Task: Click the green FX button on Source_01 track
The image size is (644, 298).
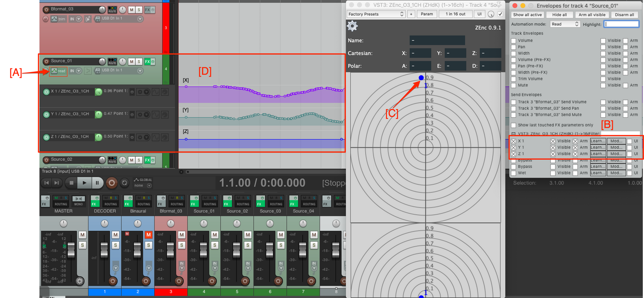Action: (x=147, y=61)
